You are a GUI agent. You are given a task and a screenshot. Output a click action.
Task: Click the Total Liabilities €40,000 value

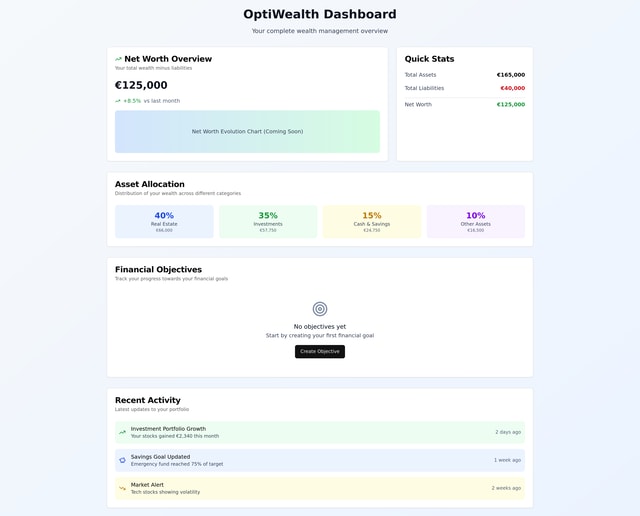513,88
